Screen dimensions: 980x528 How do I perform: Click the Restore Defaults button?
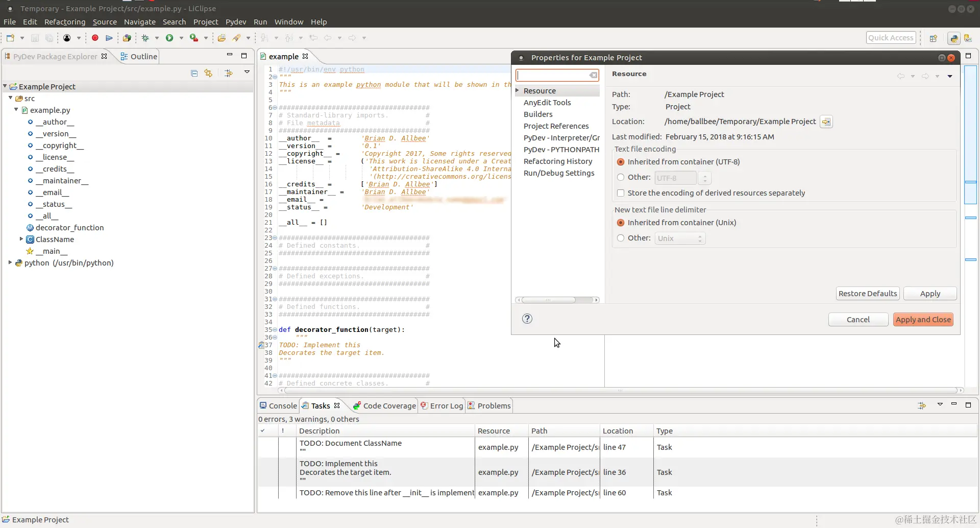(x=868, y=294)
